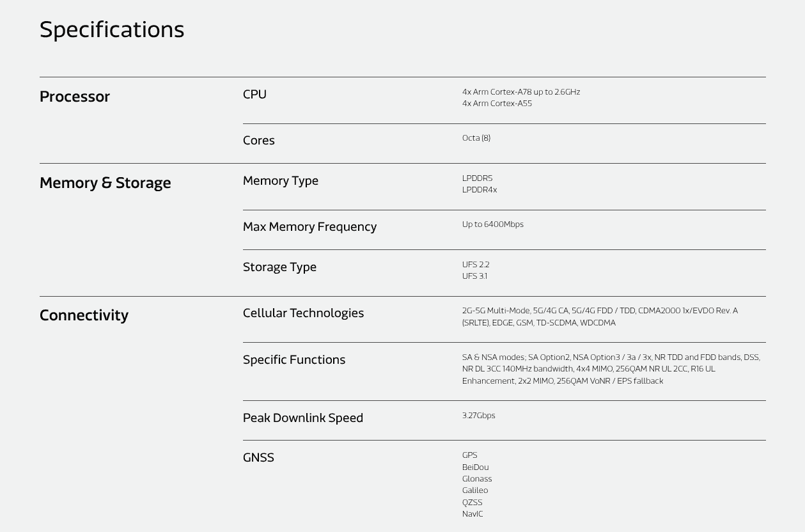This screenshot has width=805, height=532.
Task: Click the Cores row label
Action: 258,141
